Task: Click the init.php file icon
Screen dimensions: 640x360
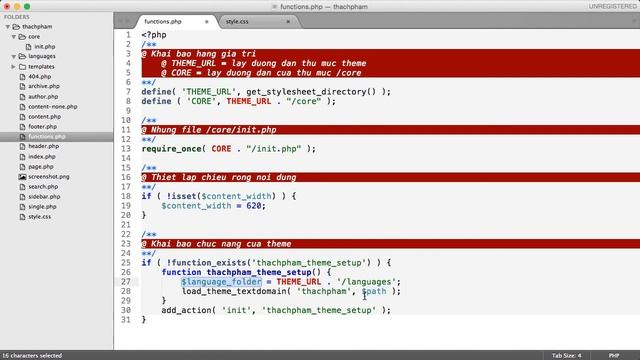Action: tap(28, 47)
